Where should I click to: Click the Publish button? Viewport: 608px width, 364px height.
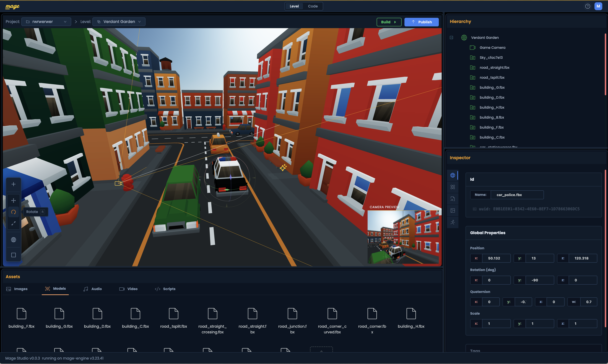(421, 22)
